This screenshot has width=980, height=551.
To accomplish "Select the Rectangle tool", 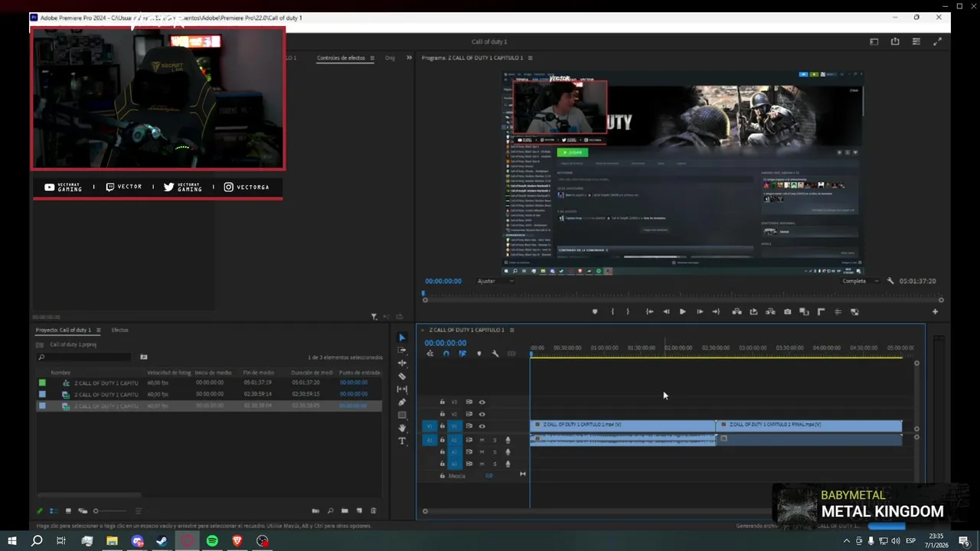I will point(402,416).
